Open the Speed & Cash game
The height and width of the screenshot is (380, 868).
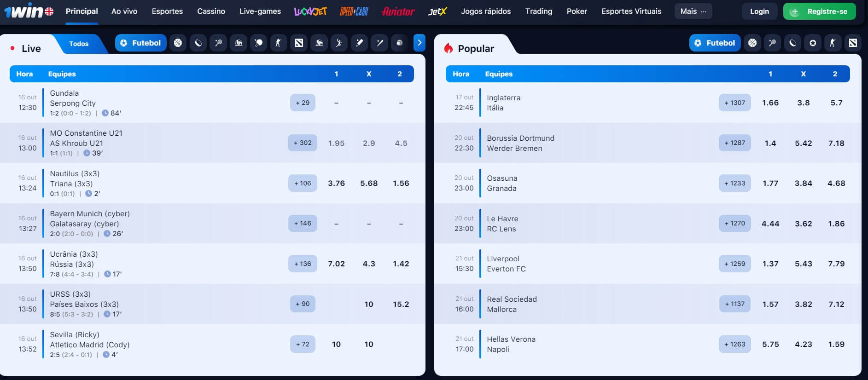point(354,11)
